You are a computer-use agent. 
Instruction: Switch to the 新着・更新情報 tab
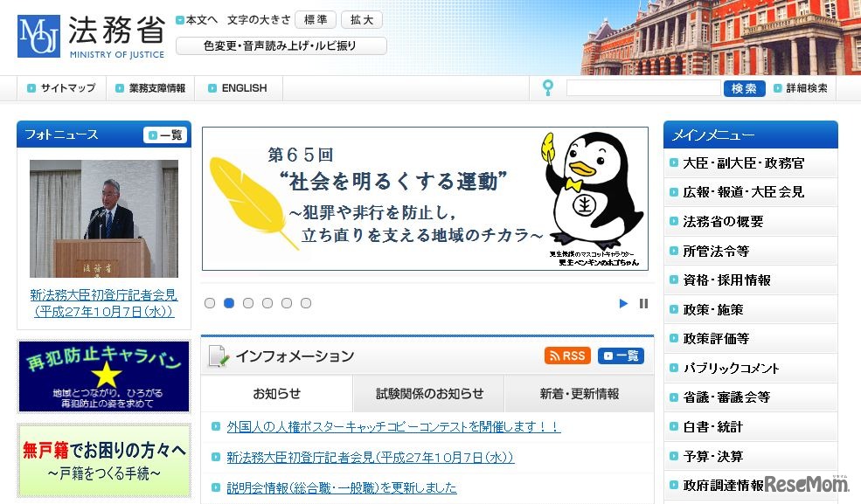tap(577, 394)
